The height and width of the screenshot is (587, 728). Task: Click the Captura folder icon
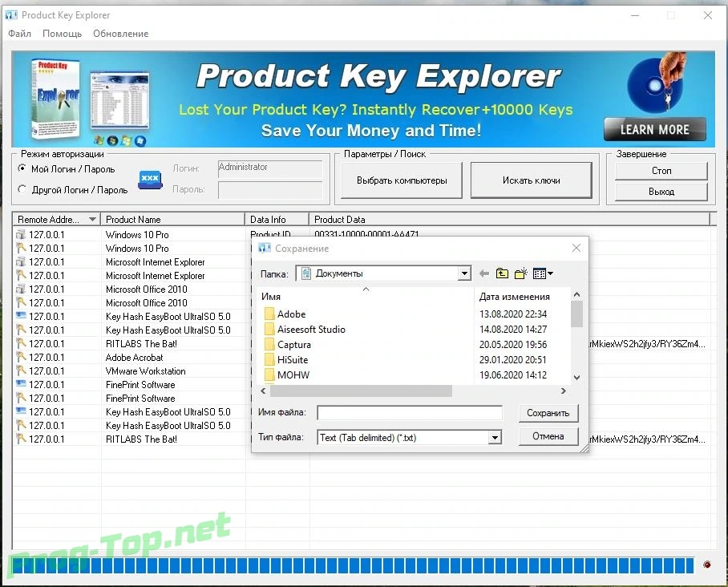269,345
